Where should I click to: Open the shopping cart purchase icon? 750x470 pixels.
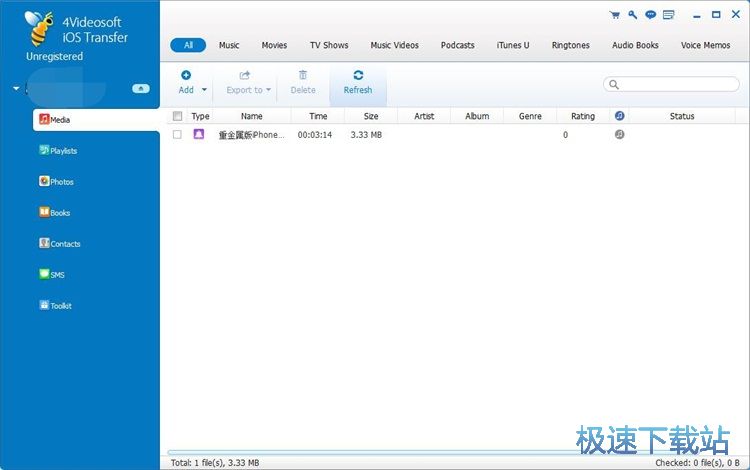[x=613, y=15]
